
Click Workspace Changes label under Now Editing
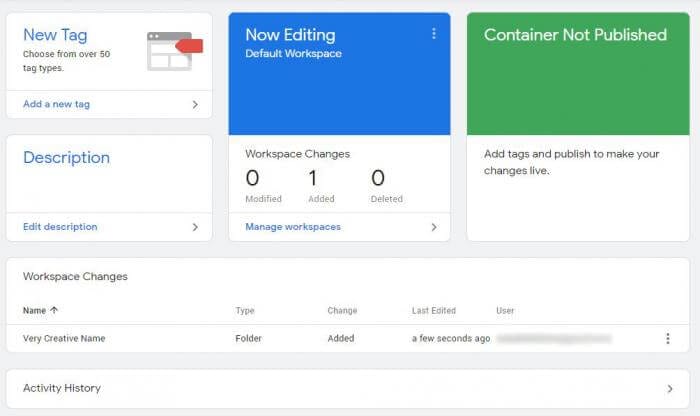coord(297,154)
